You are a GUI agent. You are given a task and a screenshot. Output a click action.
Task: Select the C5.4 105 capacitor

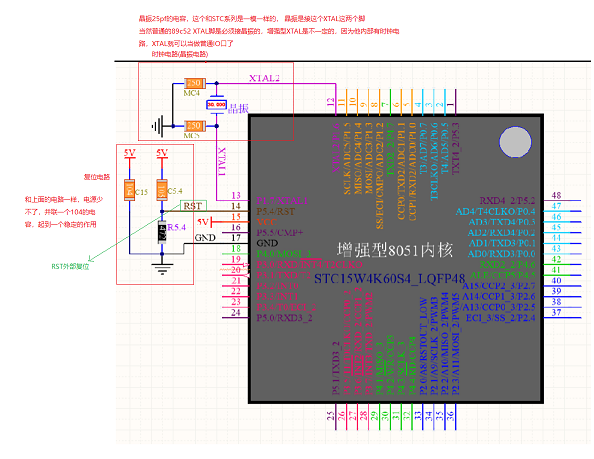coord(162,190)
